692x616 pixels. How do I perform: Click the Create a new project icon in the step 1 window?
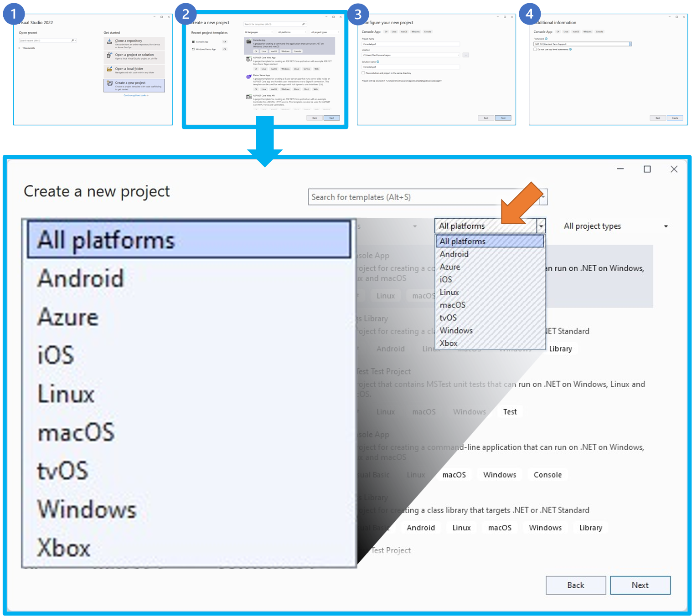109,83
